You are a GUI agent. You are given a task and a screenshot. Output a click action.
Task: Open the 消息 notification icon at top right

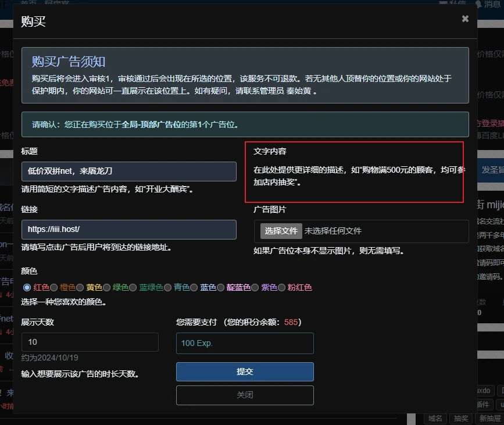(x=478, y=5)
